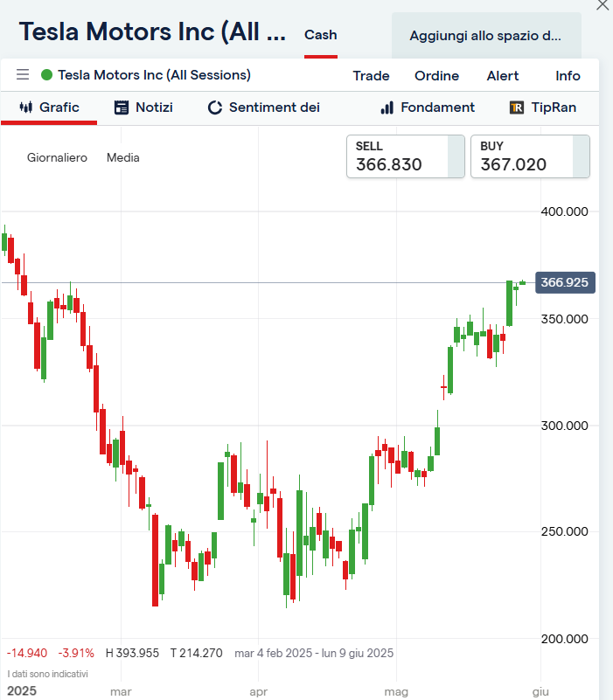Click the 2025 year label on the time axis
Image resolution: width=613 pixels, height=700 pixels.
pos(22,691)
